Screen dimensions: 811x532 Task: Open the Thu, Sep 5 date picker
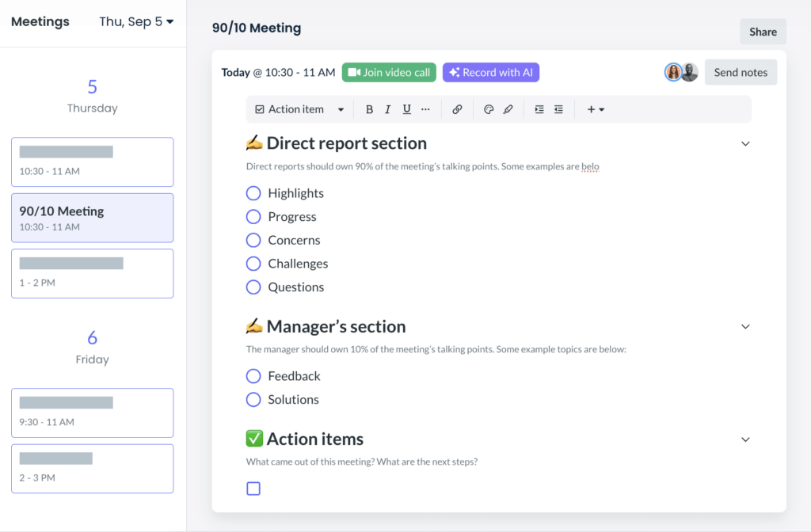[136, 21]
